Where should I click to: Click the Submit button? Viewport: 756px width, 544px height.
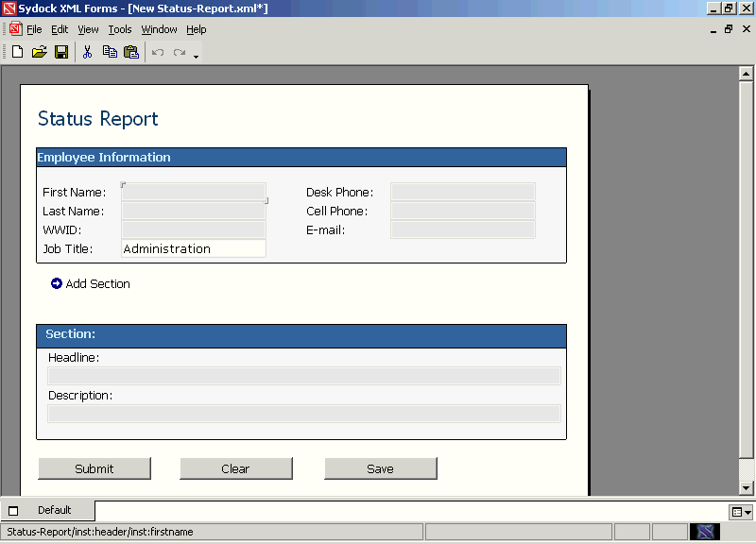coord(94,468)
